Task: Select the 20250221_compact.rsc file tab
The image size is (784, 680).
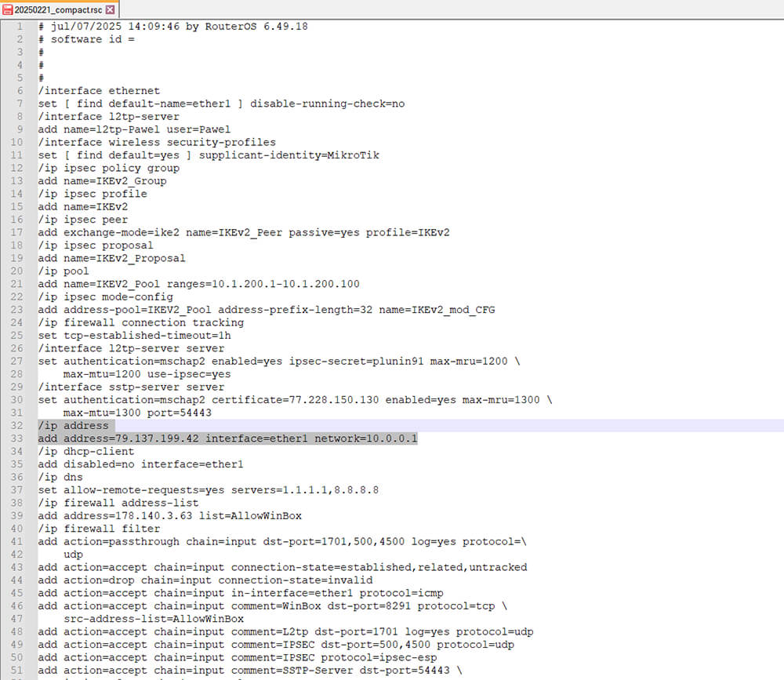Action: pyautogui.click(x=59, y=9)
